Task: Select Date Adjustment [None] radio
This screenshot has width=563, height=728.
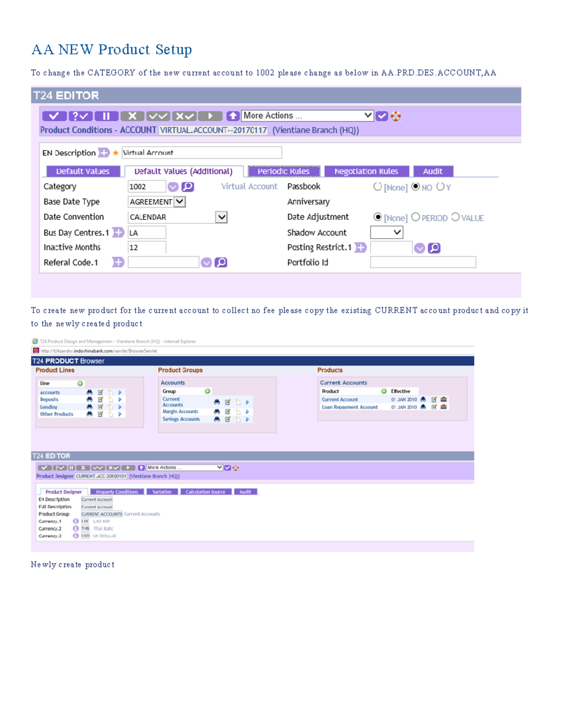Action: [x=378, y=217]
